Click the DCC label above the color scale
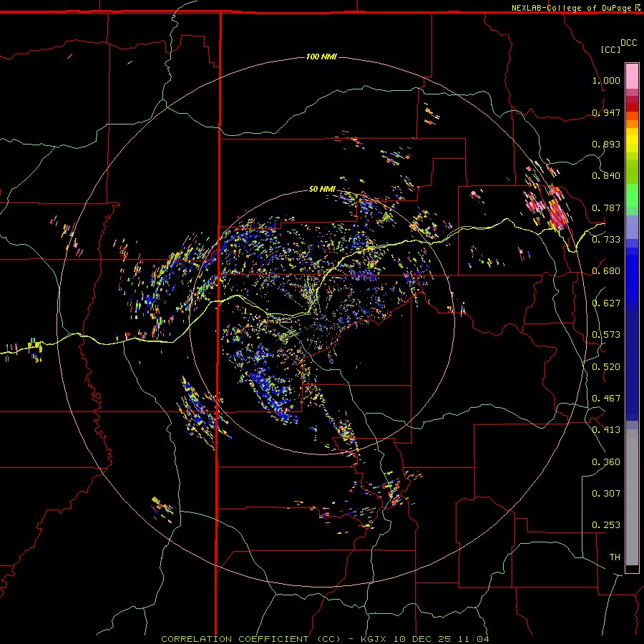This screenshot has height=644, width=644. click(x=629, y=43)
